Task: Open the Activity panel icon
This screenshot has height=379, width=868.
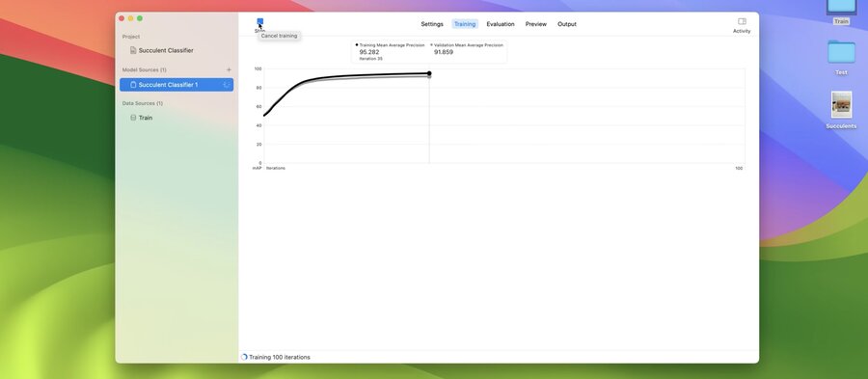Action: pos(742,21)
